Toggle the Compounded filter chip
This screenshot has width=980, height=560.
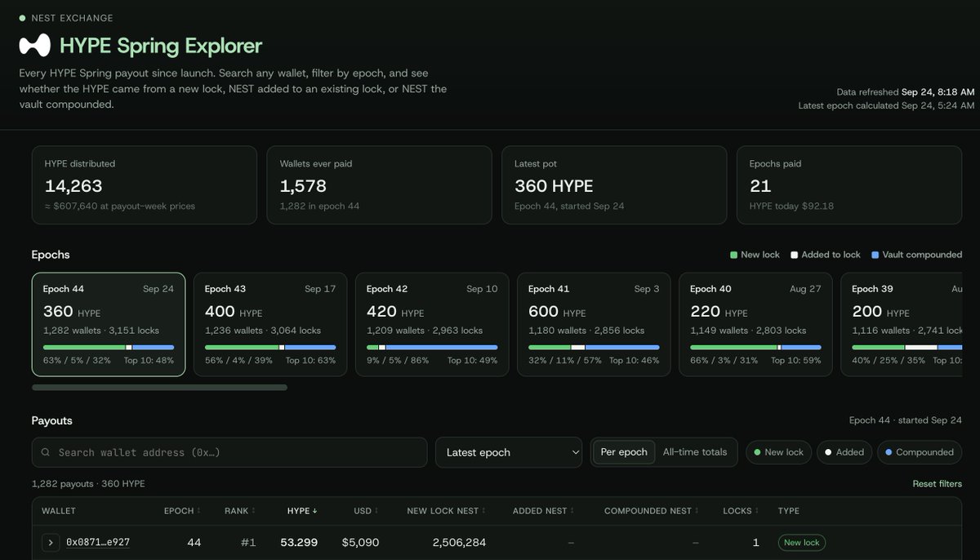tap(920, 452)
